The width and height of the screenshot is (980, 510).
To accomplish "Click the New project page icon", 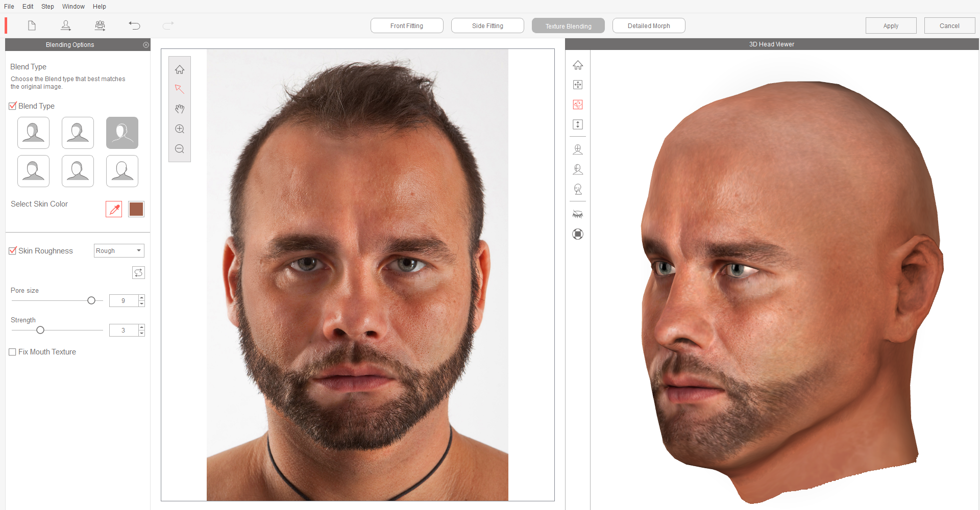I will click(x=32, y=25).
